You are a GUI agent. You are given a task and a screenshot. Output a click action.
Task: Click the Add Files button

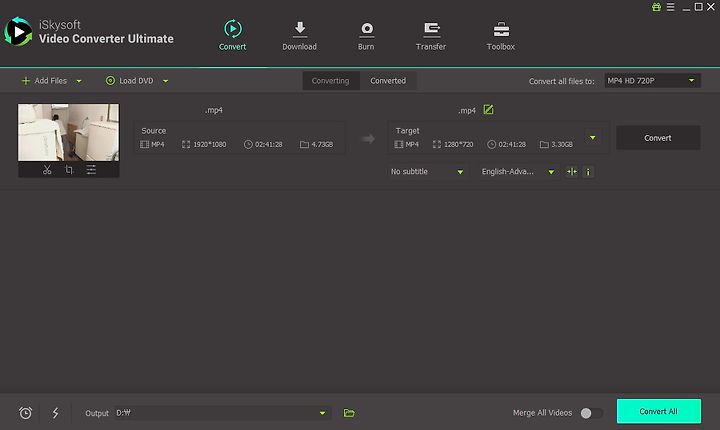tap(44, 81)
